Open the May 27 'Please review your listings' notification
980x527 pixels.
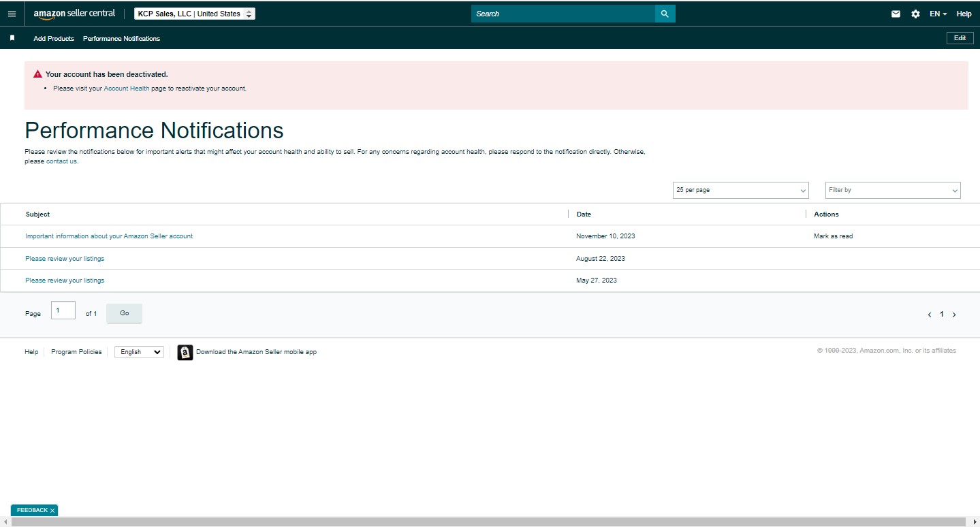[x=65, y=281]
